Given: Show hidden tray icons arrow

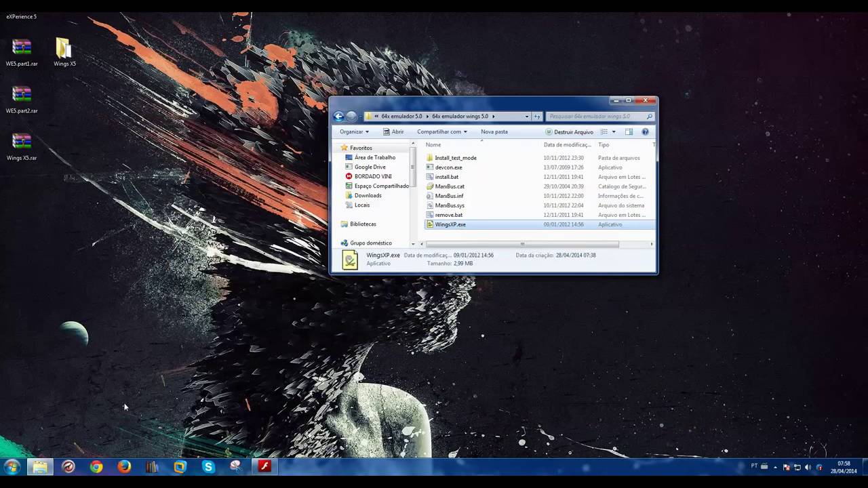Looking at the screenshot, I should [x=776, y=467].
